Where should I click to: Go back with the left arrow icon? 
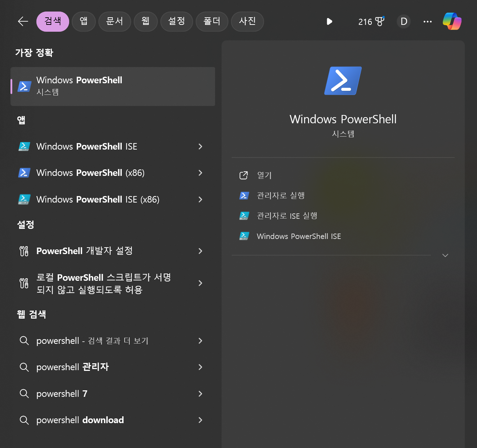coord(23,22)
